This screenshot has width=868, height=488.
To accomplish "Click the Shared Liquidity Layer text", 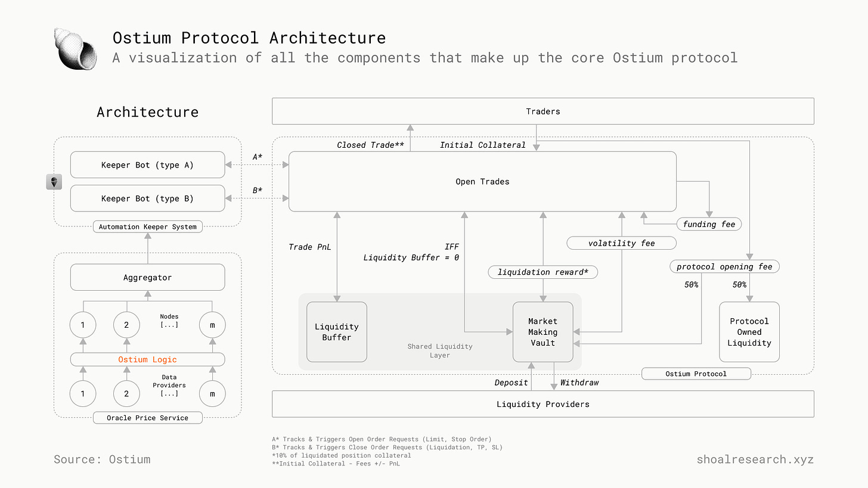I will click(x=440, y=350).
